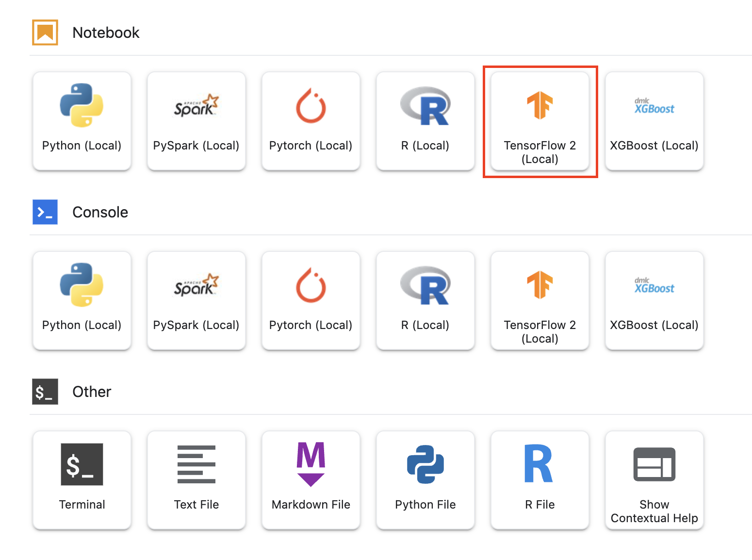The image size is (752, 560).
Task: Launch a PySpark (Local) console
Action: coord(196,301)
